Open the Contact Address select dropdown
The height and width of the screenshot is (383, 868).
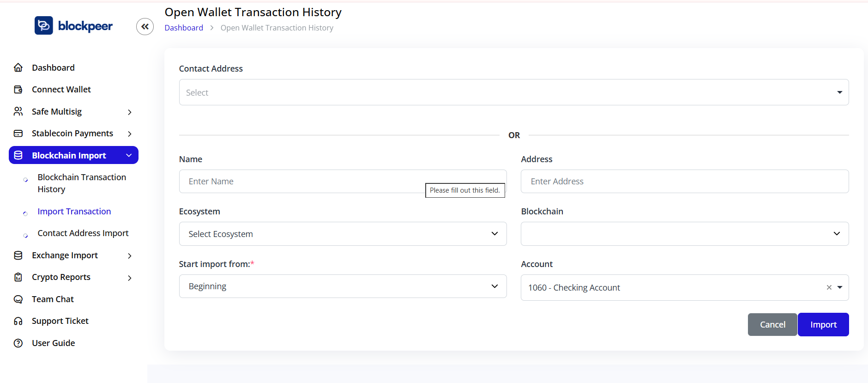click(513, 92)
